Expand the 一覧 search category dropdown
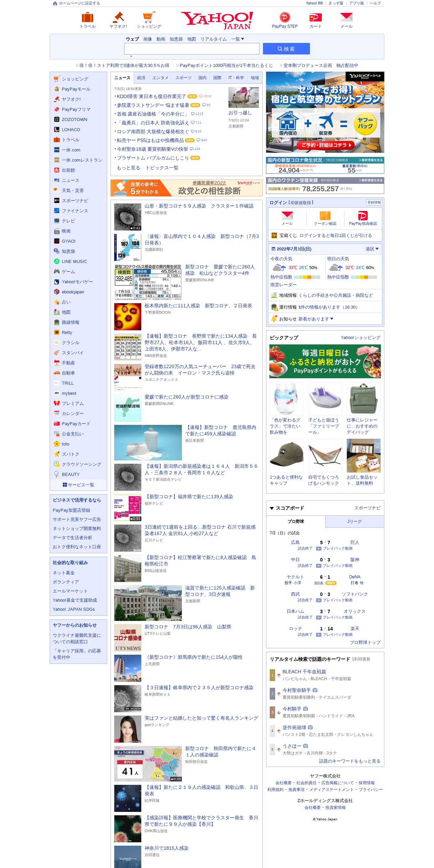This screenshot has height=868, width=434. tap(238, 39)
